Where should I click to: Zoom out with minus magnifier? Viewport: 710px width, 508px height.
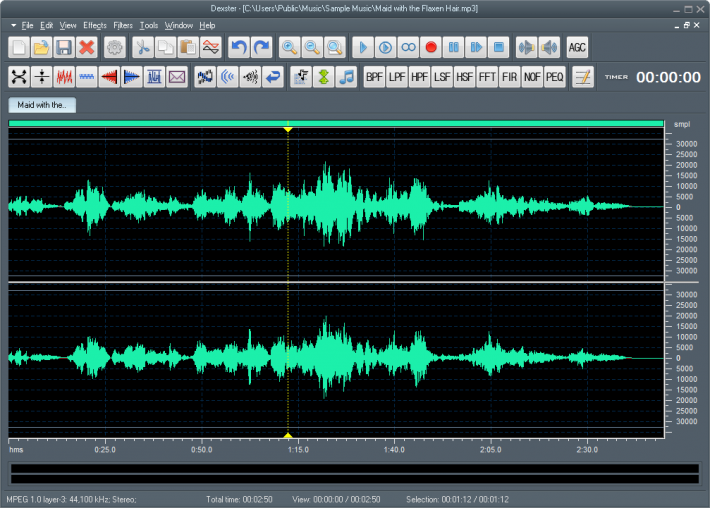(x=312, y=48)
